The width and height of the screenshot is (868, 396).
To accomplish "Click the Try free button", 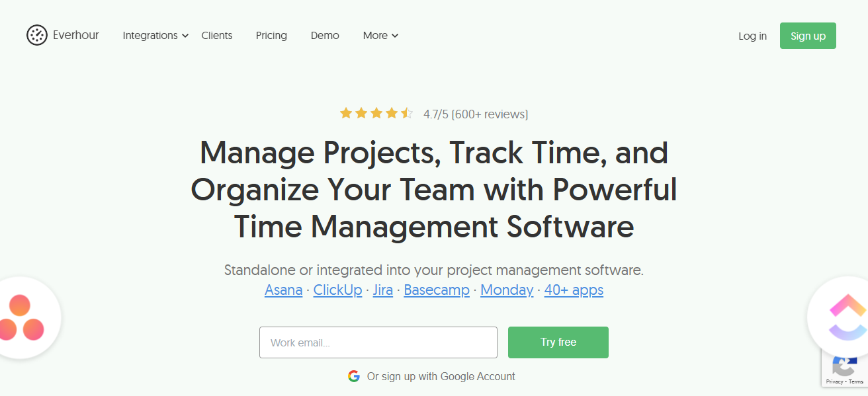I will click(x=558, y=342).
